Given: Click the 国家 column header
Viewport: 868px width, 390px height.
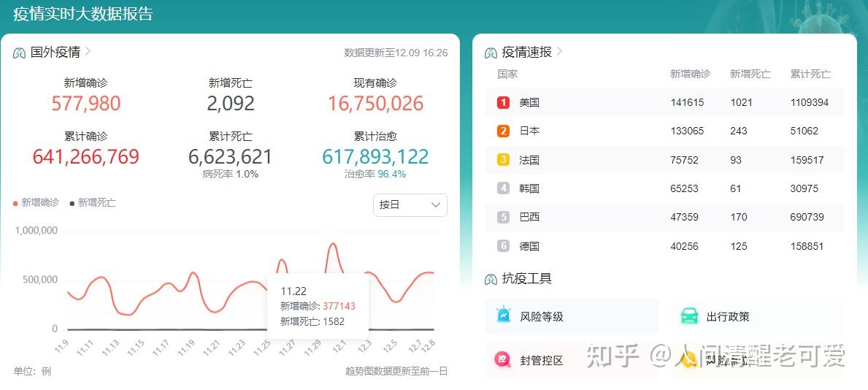Looking at the screenshot, I should [507, 74].
